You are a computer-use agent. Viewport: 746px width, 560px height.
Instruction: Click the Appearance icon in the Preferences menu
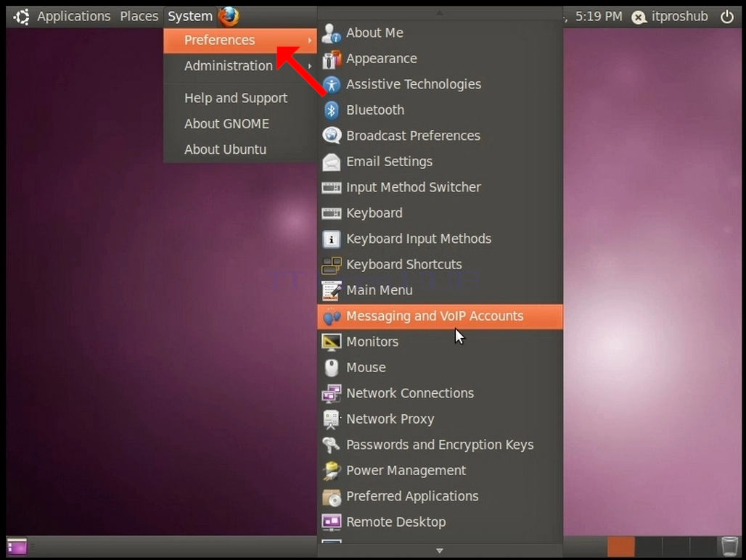[331, 59]
